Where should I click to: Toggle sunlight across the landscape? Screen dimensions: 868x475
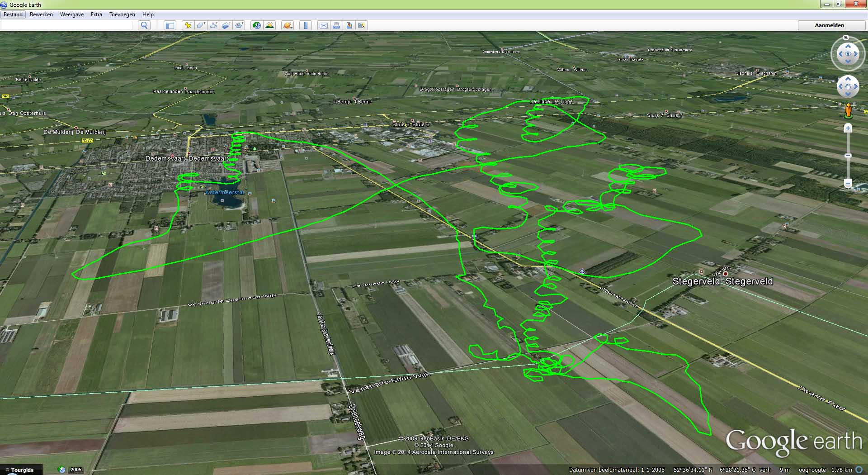pyautogui.click(x=270, y=25)
